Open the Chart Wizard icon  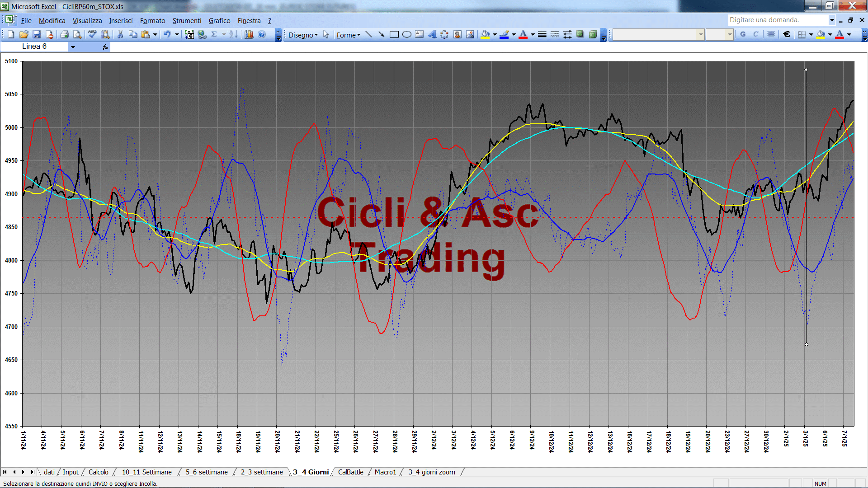tap(249, 35)
